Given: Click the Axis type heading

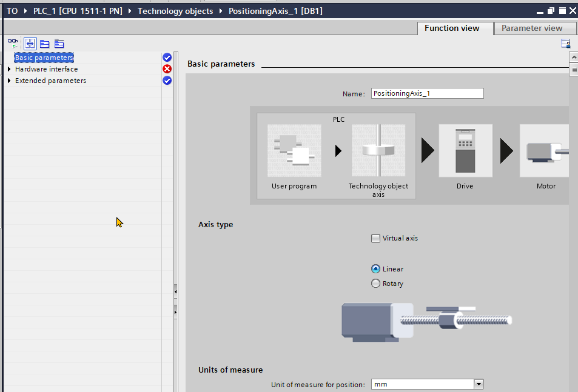Looking at the screenshot, I should pyautogui.click(x=216, y=225).
